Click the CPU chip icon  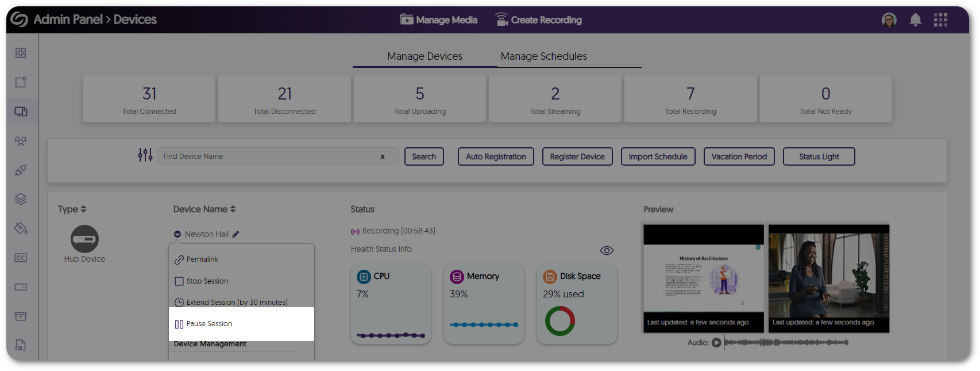coord(364,277)
